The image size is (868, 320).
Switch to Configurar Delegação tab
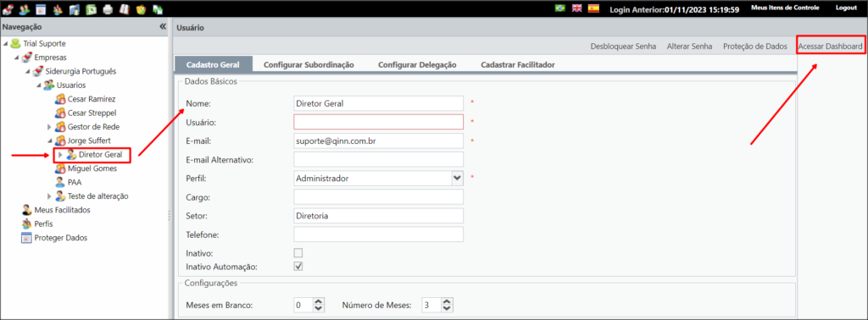417,64
